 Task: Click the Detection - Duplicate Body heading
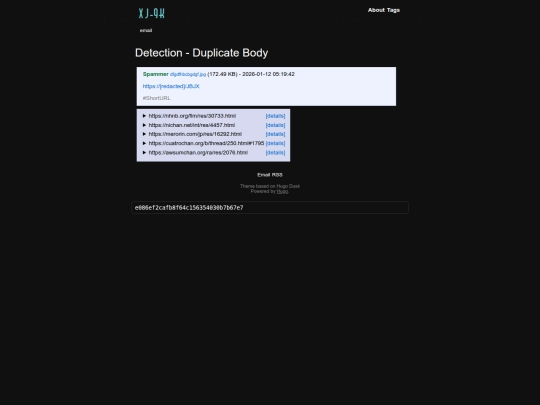click(x=201, y=53)
